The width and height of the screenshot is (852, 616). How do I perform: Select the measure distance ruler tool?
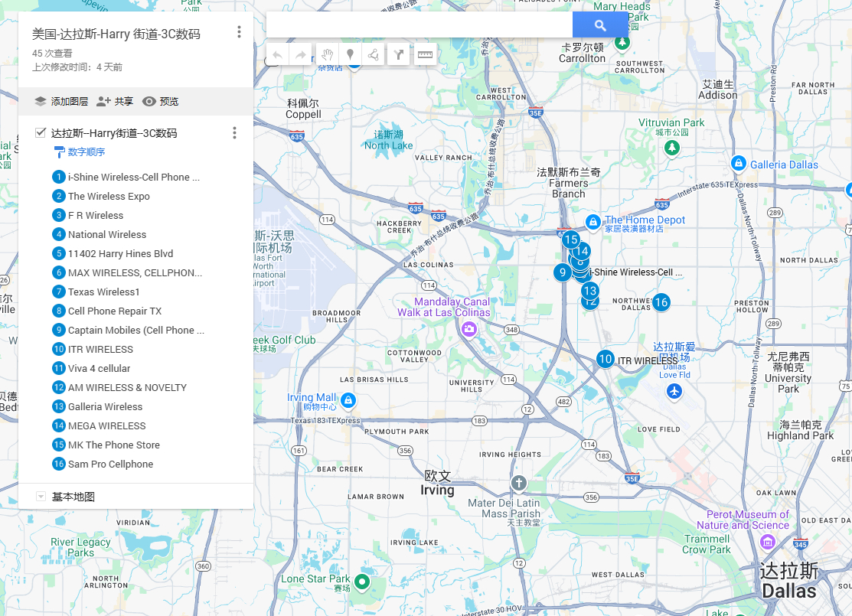pyautogui.click(x=425, y=54)
